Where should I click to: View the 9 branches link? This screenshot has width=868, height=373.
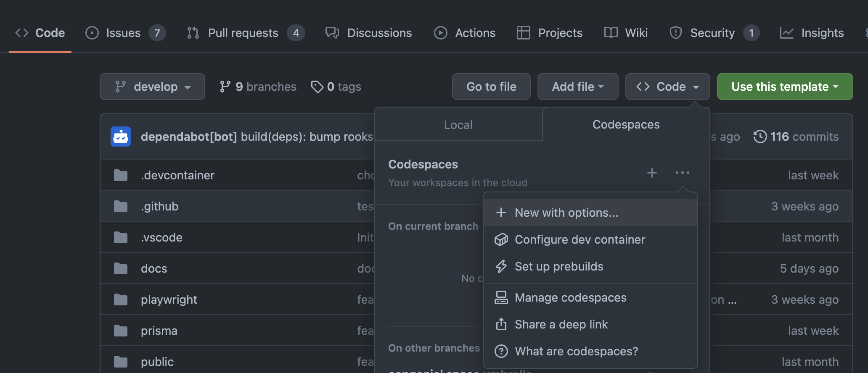click(258, 87)
